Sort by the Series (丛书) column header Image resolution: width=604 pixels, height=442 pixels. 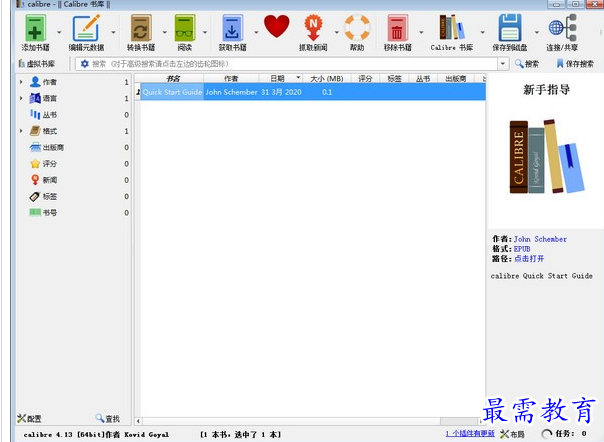[423, 78]
